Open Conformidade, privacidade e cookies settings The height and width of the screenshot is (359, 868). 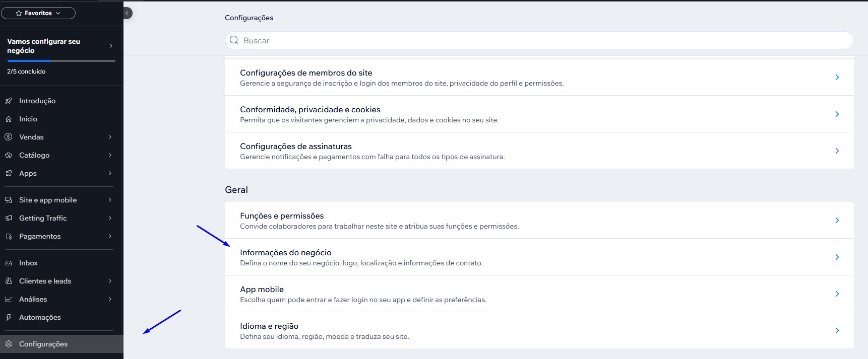click(x=539, y=114)
